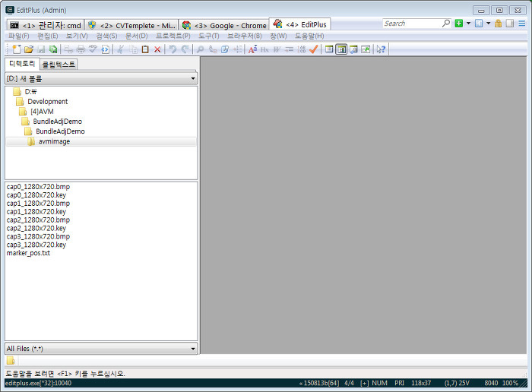Select file cap0_1280x720.bmp
This screenshot has width=532, height=392.
click(x=38, y=187)
